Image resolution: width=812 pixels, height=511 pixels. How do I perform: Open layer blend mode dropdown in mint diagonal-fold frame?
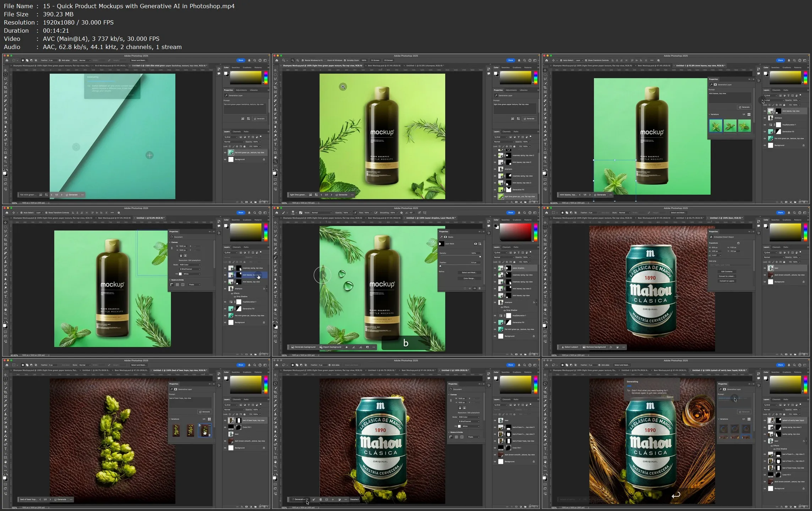[234, 142]
